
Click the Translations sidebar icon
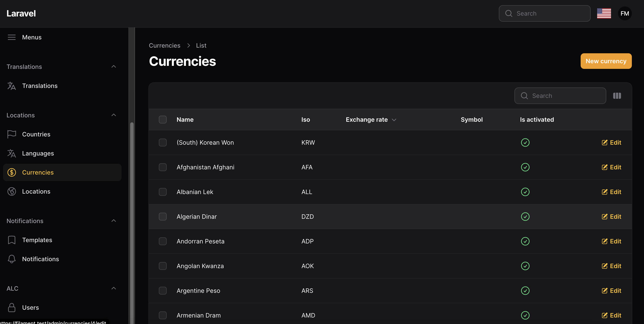coord(11,86)
